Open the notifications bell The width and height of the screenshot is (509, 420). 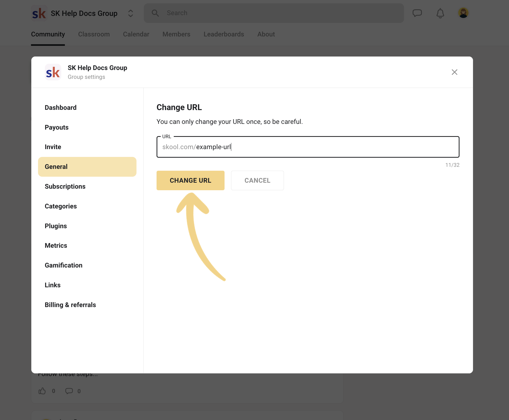pos(440,13)
